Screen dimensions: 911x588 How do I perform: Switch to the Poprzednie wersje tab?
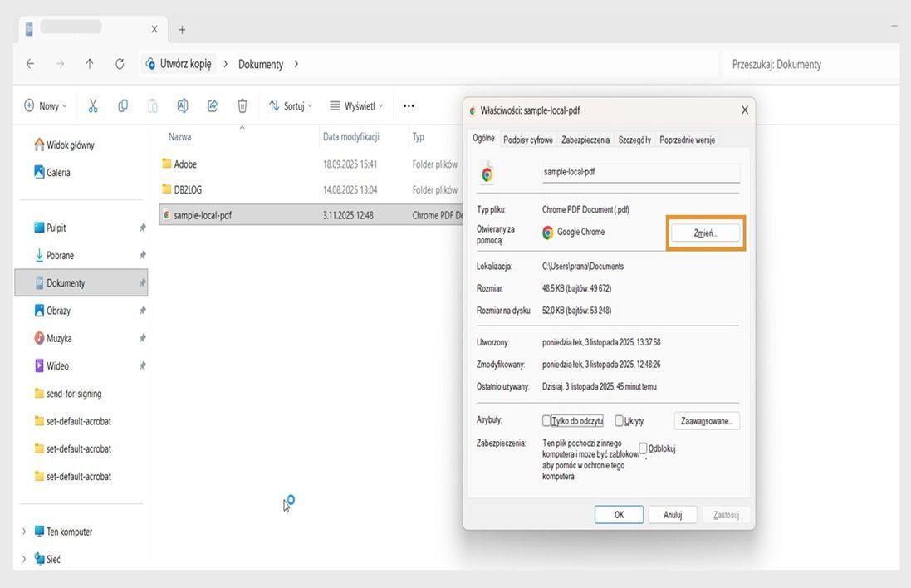point(688,140)
